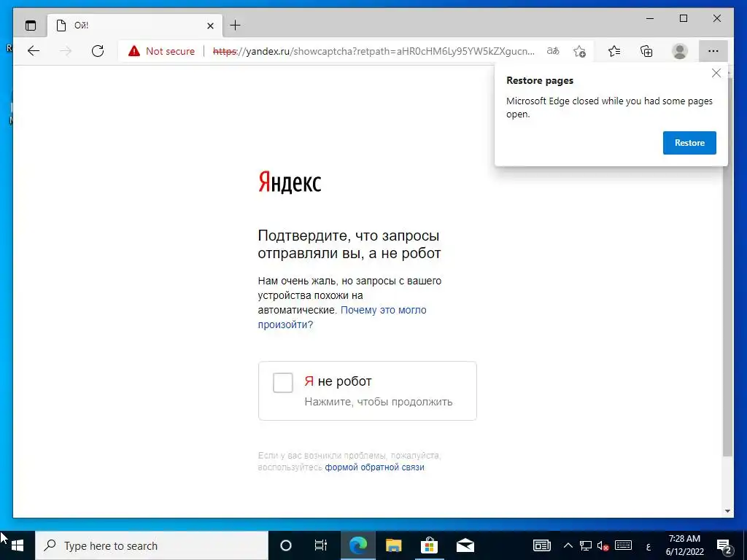
Task: Open "формой обратной связи" link
Action: tap(374, 467)
